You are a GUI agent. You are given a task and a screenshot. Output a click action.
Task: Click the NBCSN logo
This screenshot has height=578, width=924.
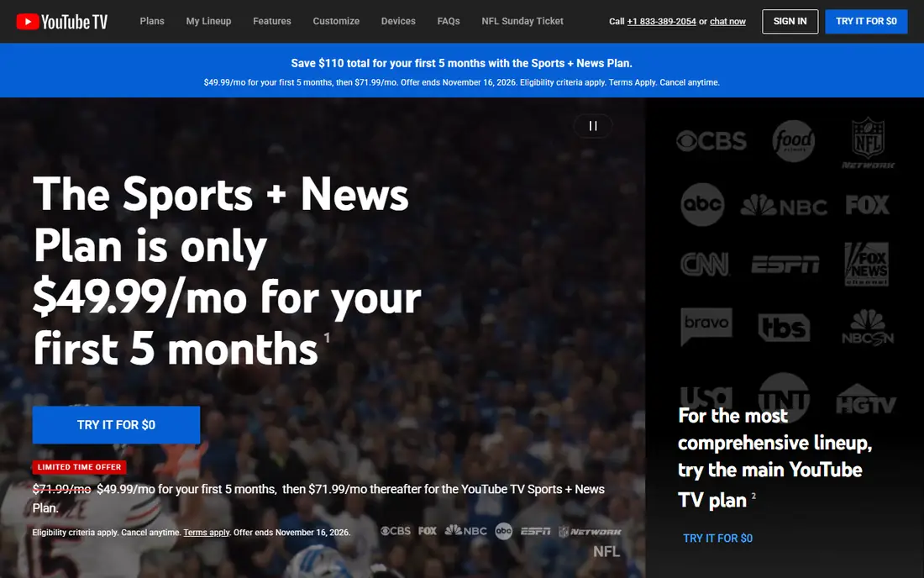(868, 327)
